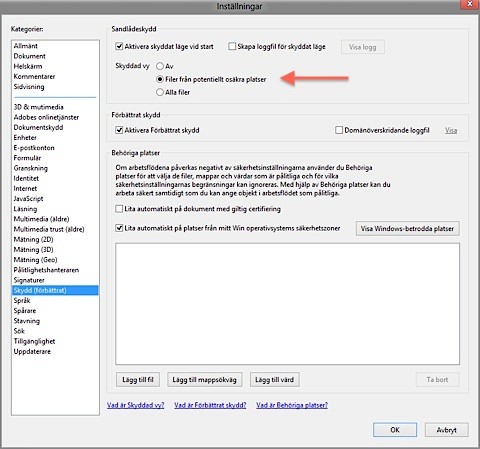The image size is (480, 449).
Task: Enable 'Skapa loggfil för skyddat läge' checkbox
Action: [232, 46]
